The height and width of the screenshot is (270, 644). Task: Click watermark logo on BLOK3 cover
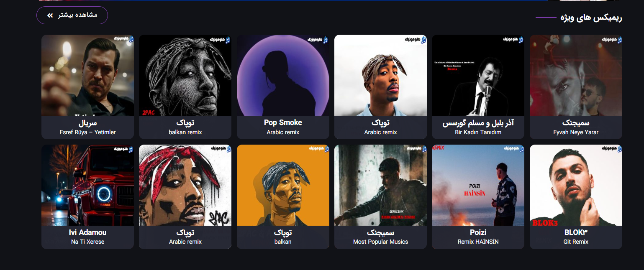pyautogui.click(x=612, y=149)
